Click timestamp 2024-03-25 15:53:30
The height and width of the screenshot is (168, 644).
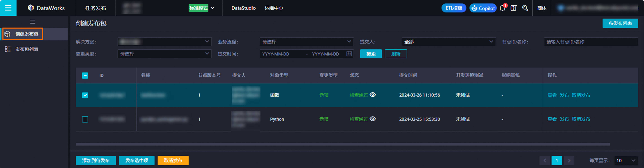[420, 119]
